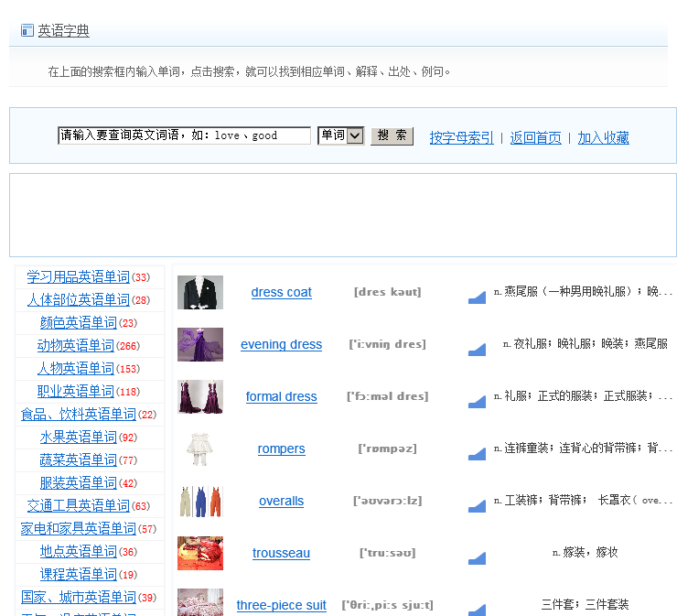
Task: Open the dress coat thumbnail image
Action: tap(200, 293)
